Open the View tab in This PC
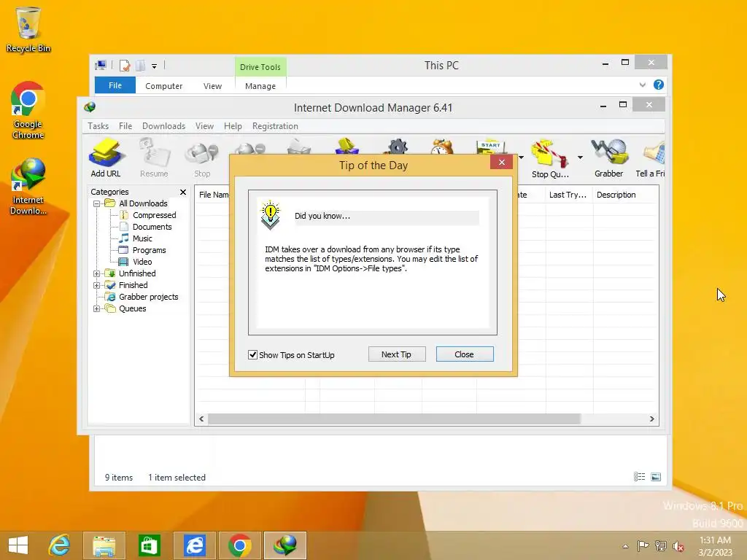747x560 pixels. 212,86
